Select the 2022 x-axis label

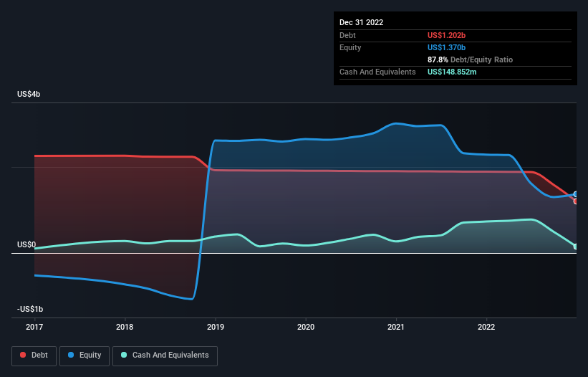[x=486, y=327]
